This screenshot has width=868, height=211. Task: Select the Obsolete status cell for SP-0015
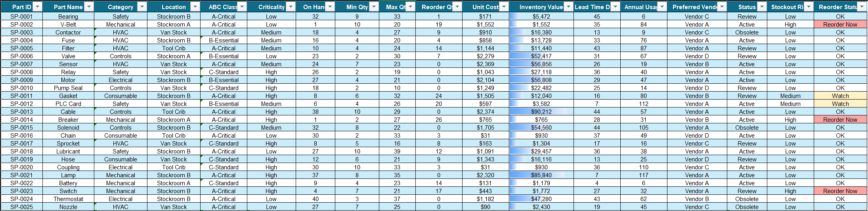[747, 128]
